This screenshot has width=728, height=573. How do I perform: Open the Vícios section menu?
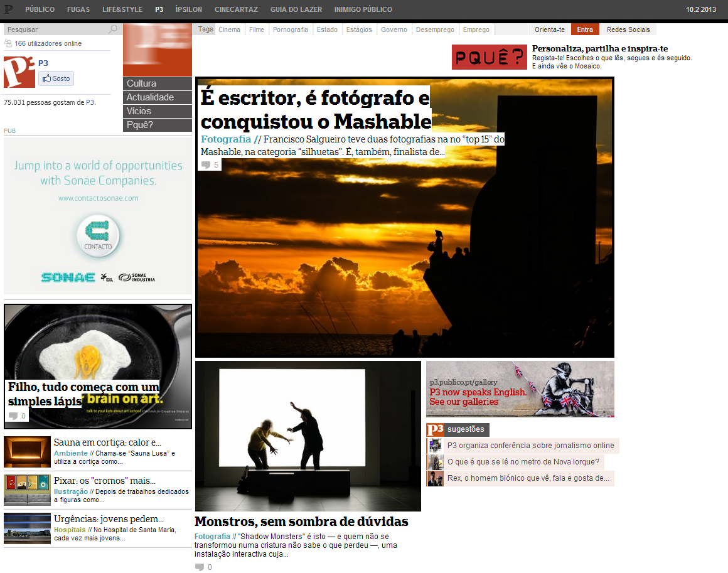157,111
